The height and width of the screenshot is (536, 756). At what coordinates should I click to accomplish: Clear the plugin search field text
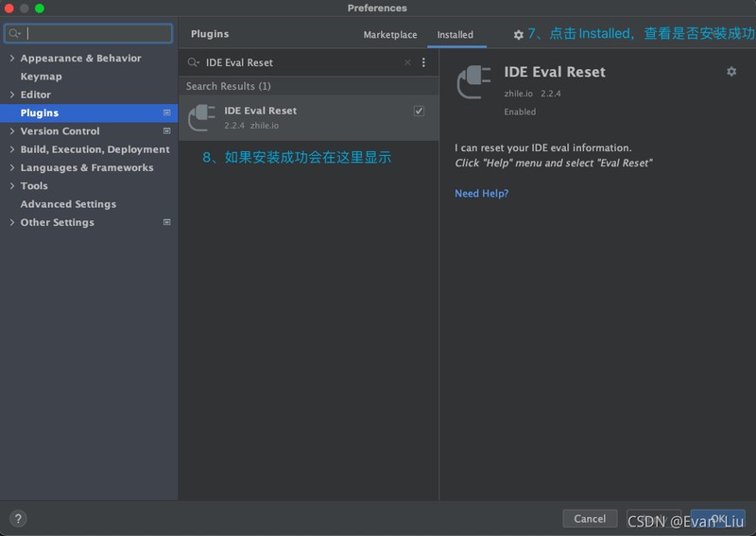pos(407,62)
